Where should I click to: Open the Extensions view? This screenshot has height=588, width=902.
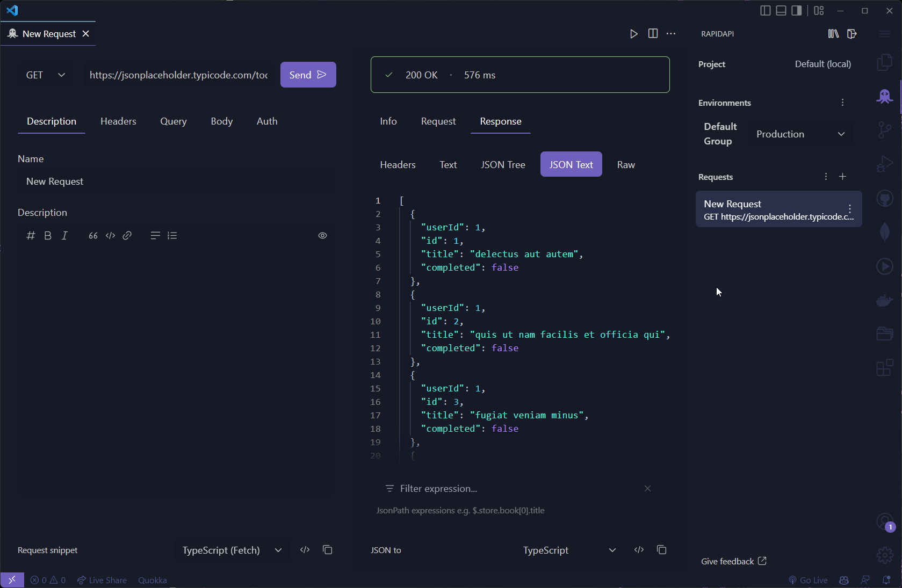[x=885, y=368]
